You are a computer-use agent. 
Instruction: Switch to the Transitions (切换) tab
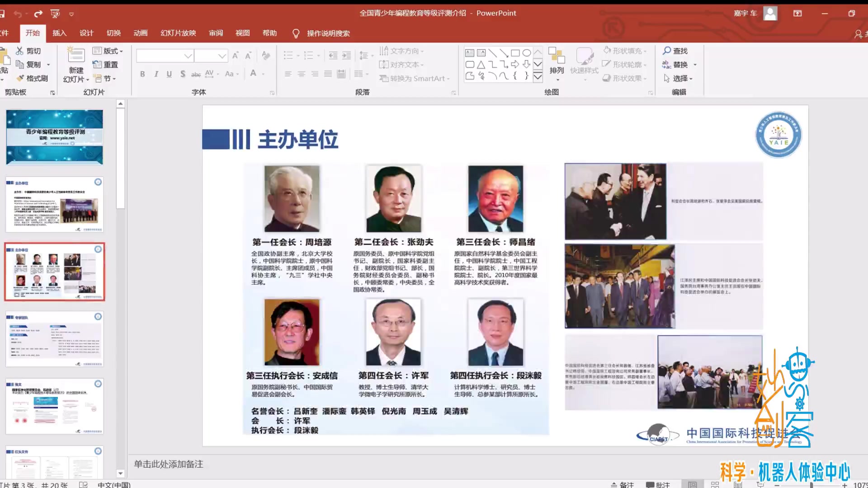[113, 33]
